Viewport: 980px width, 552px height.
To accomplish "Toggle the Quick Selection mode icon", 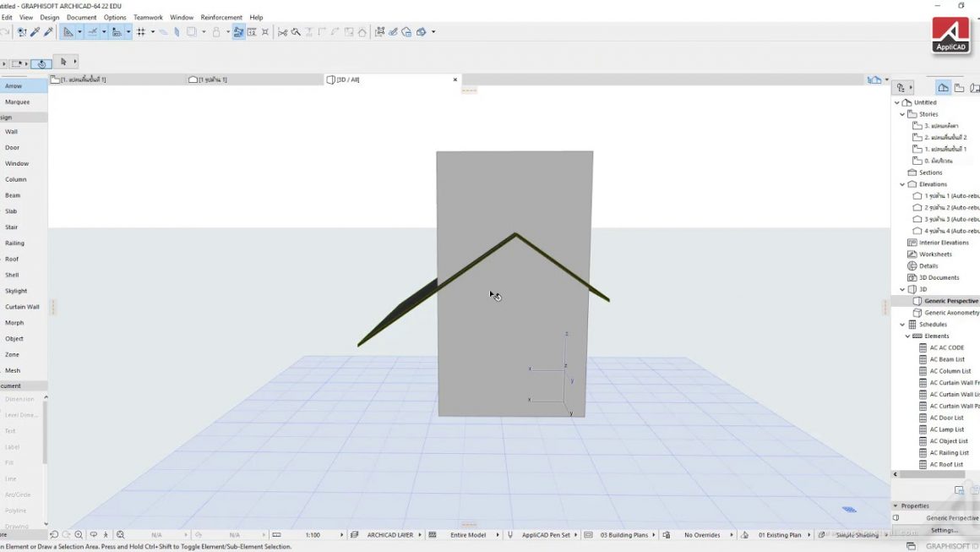I will point(41,63).
